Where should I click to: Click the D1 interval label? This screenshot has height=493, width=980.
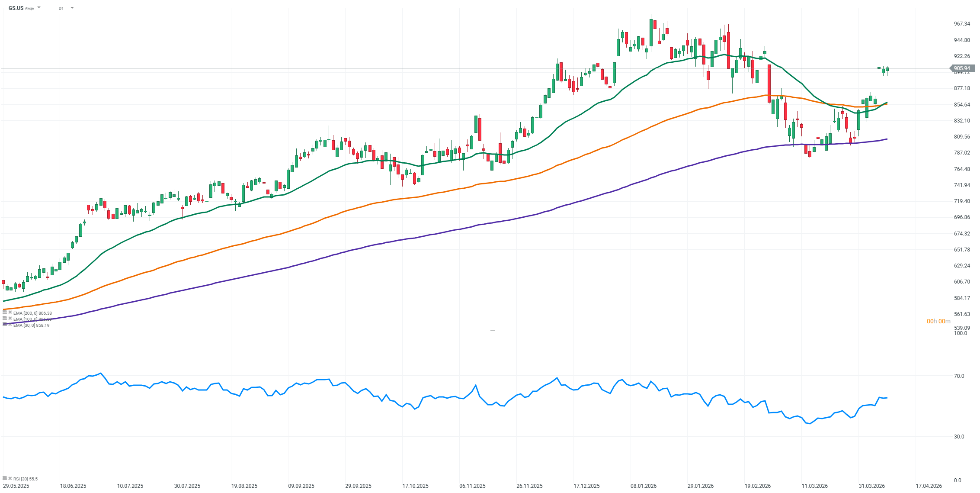pyautogui.click(x=61, y=8)
